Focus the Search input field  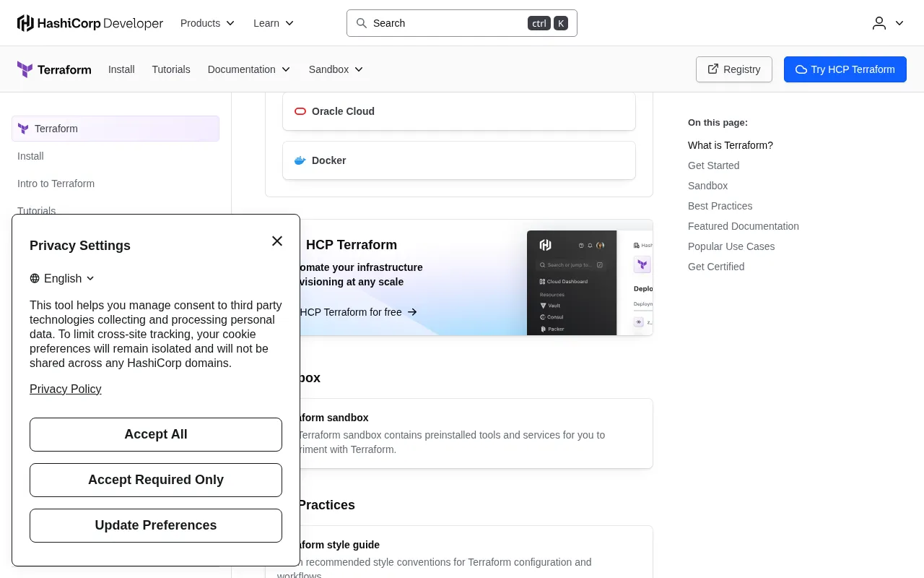462,23
